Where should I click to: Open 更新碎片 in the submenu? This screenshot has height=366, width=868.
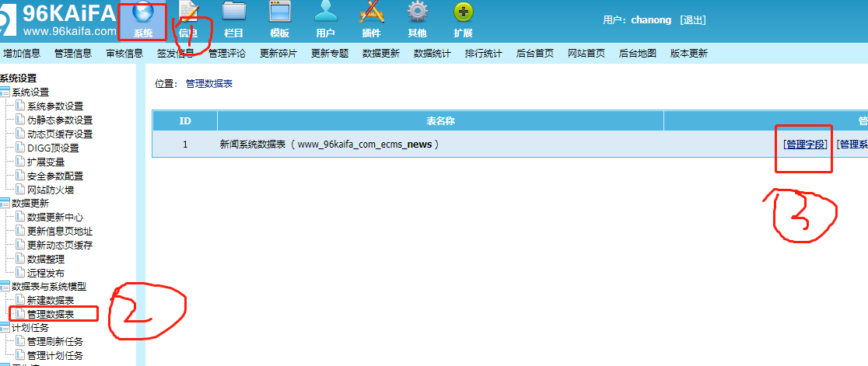[278, 54]
